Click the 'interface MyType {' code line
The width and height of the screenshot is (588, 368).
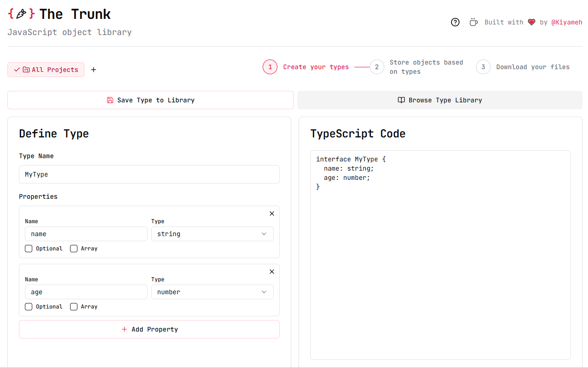coord(351,159)
